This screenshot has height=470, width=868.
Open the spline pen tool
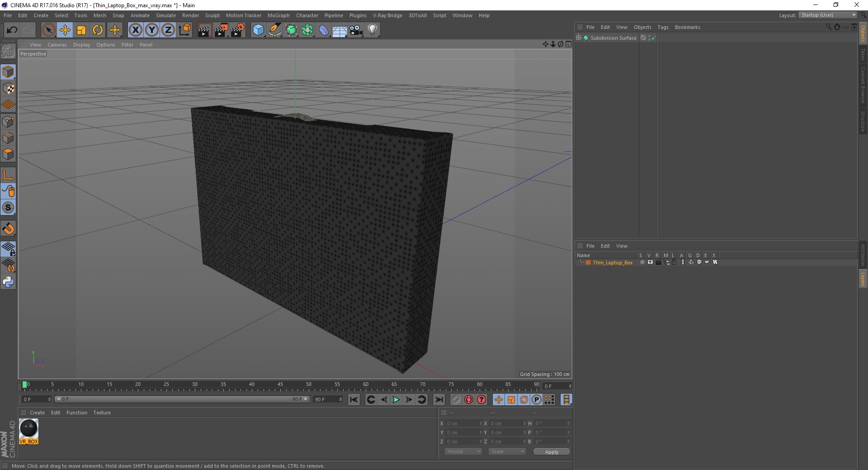pos(275,30)
